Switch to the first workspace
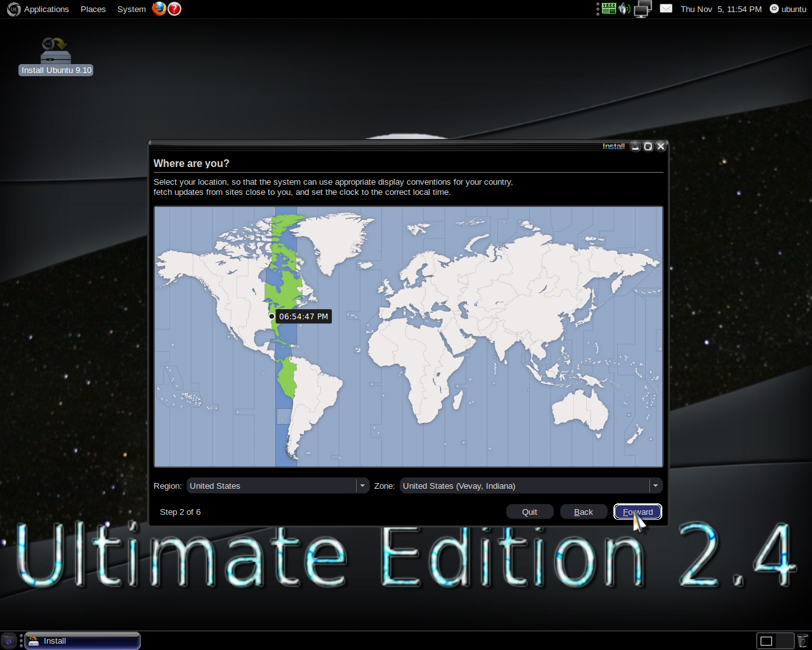 [766, 640]
